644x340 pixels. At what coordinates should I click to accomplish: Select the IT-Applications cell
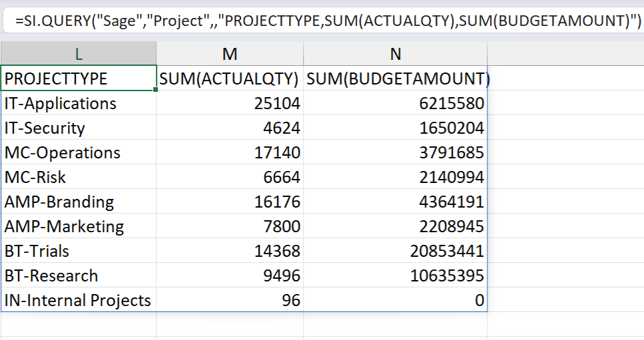[79, 103]
